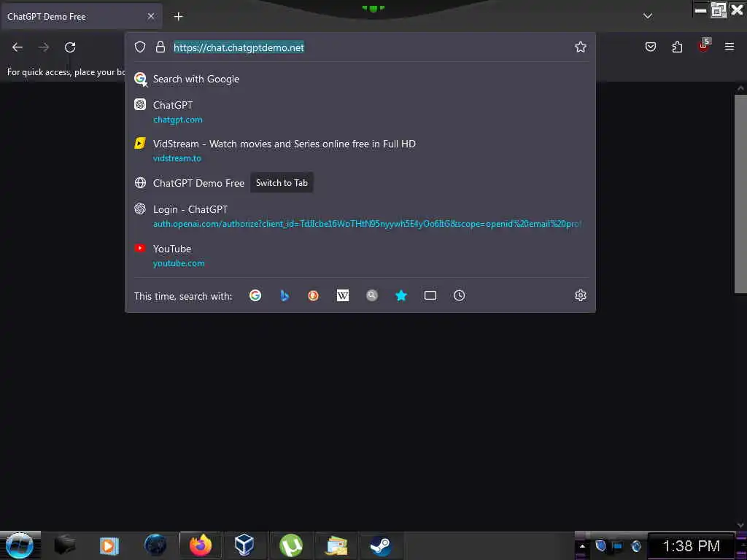This screenshot has width=747, height=560.
Task: Switch to the ChatGPT Demo Free tab
Action: [x=81, y=16]
